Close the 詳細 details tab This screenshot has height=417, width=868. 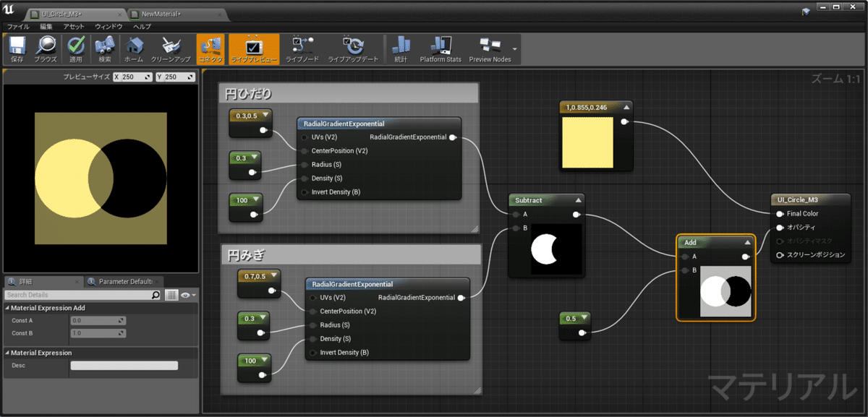[77, 281]
